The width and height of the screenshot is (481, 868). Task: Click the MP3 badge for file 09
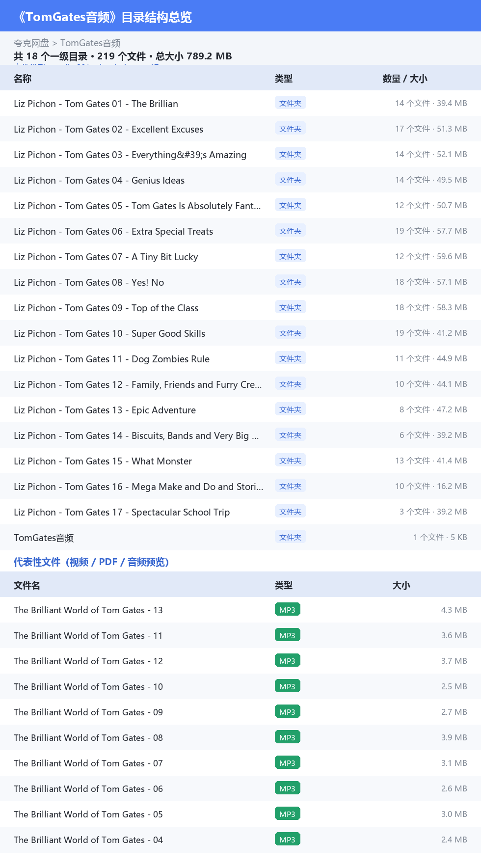[x=288, y=712]
